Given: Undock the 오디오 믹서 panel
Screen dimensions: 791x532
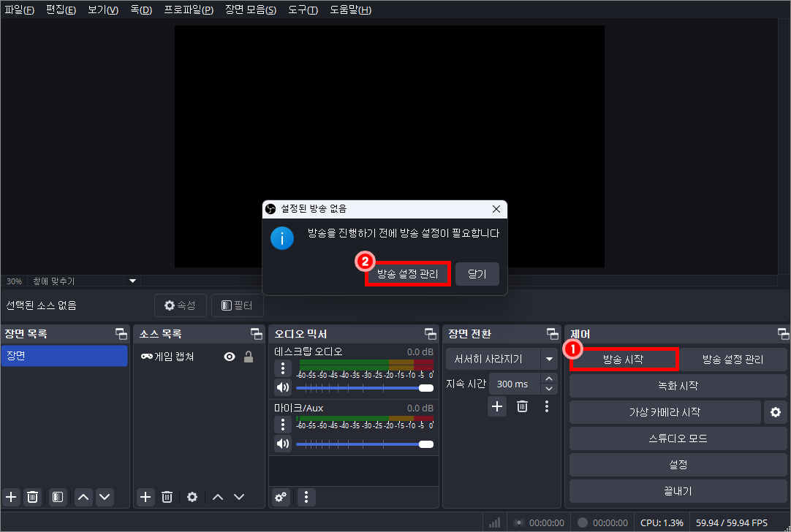Looking at the screenshot, I should coord(431,334).
